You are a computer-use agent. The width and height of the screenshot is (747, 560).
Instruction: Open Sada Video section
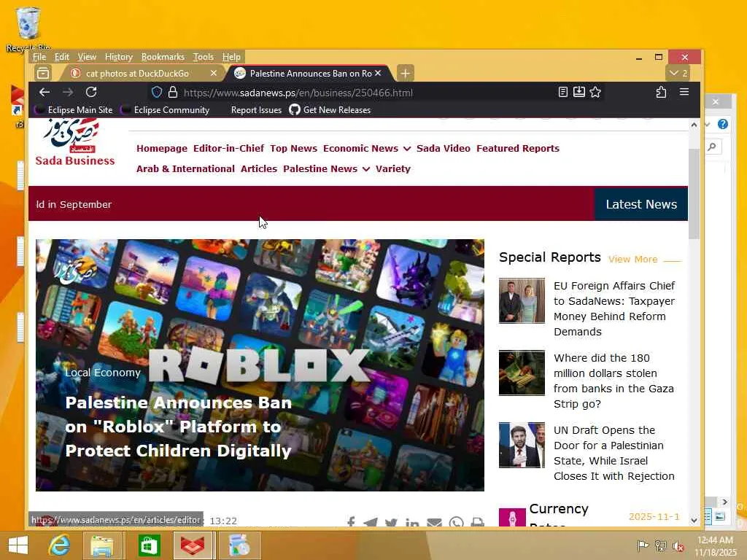pos(443,148)
